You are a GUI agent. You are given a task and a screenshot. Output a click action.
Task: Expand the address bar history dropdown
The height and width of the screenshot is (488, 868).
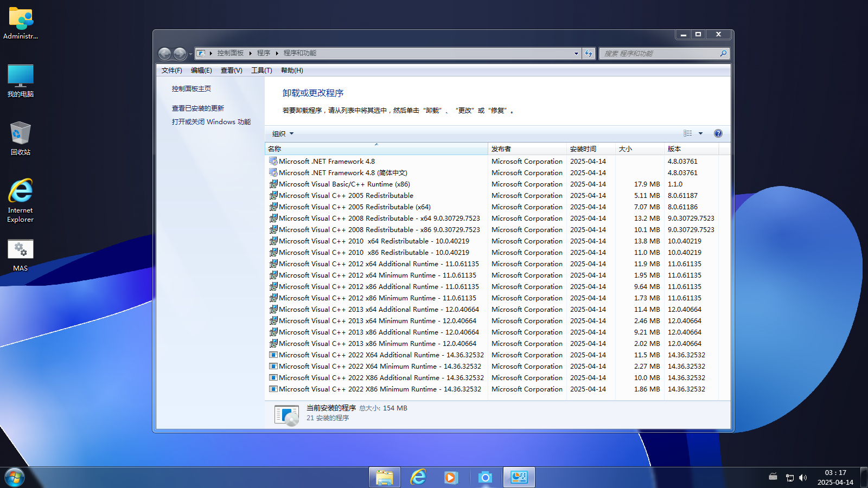click(576, 53)
